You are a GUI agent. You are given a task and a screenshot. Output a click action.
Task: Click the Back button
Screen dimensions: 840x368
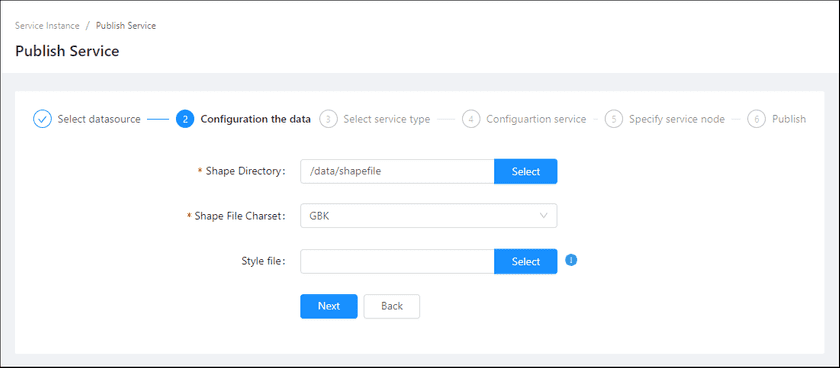[x=392, y=306]
